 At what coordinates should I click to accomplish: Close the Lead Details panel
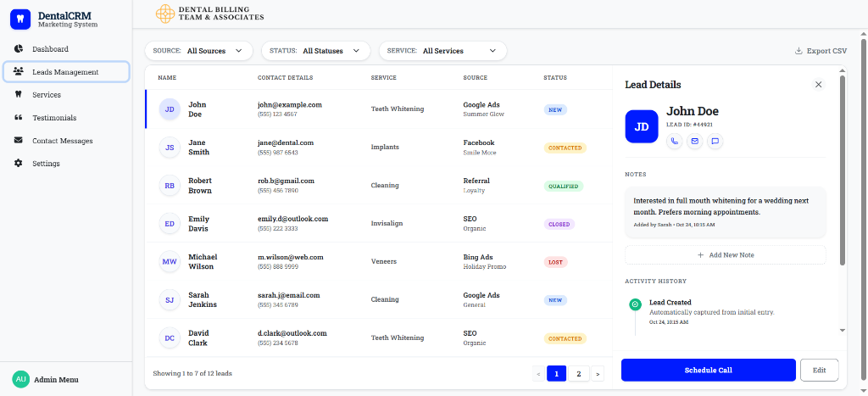point(818,84)
